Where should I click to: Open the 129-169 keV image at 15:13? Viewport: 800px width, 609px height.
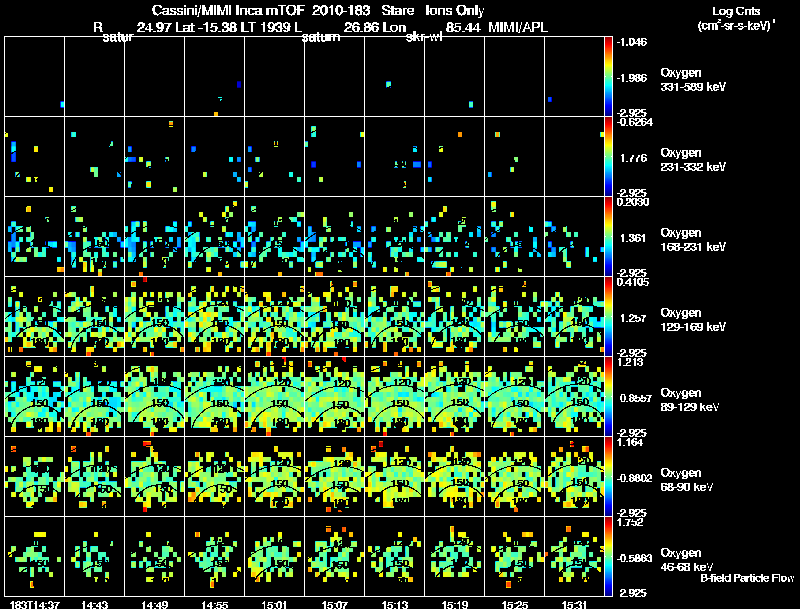click(x=394, y=316)
